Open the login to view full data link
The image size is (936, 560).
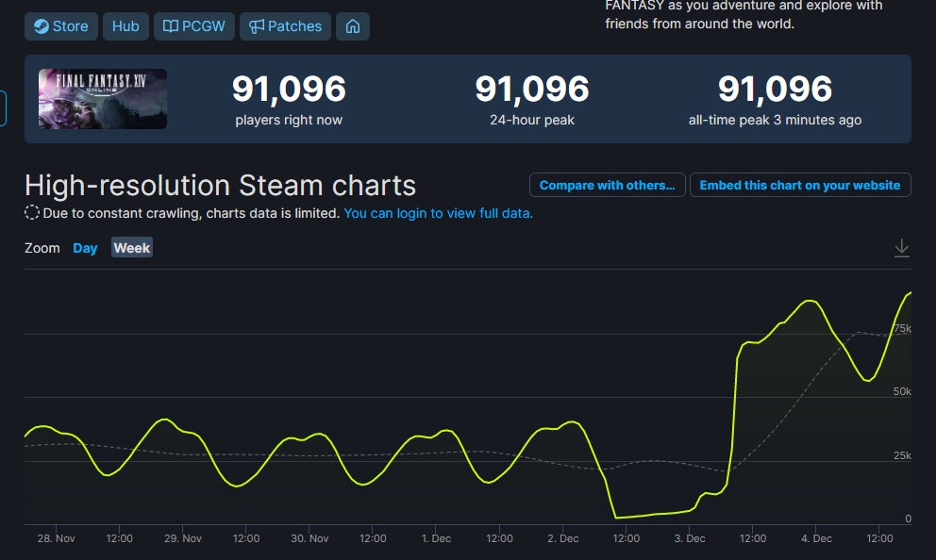coord(437,214)
